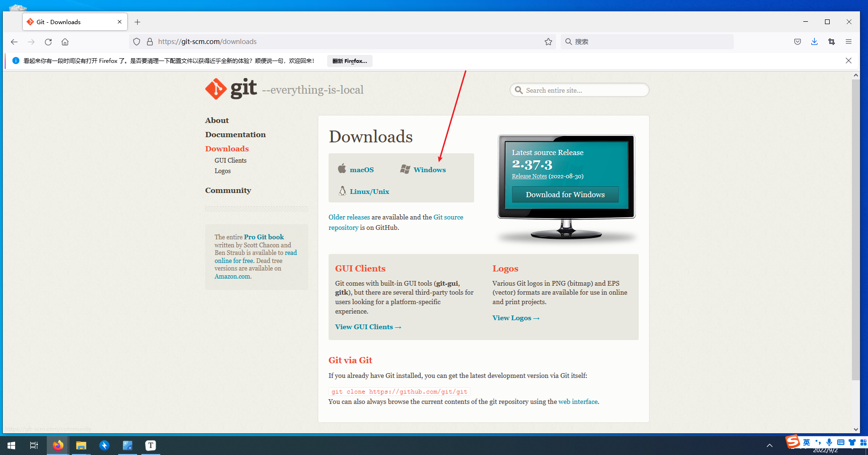The image size is (868, 455).
Task: Open the macOS download link
Action: (362, 170)
